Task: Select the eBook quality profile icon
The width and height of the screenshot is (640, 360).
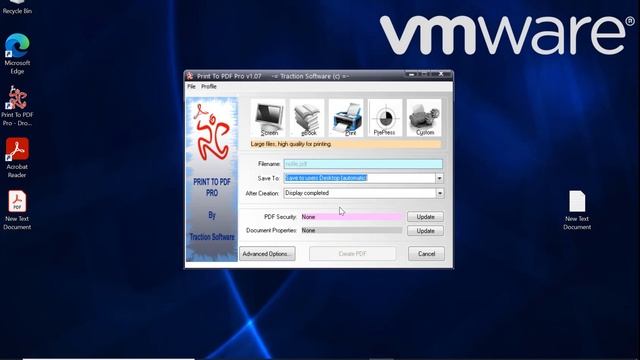Action: click(307, 118)
